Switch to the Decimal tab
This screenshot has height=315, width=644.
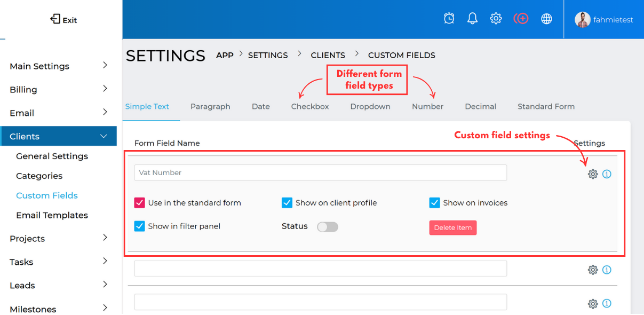point(480,106)
